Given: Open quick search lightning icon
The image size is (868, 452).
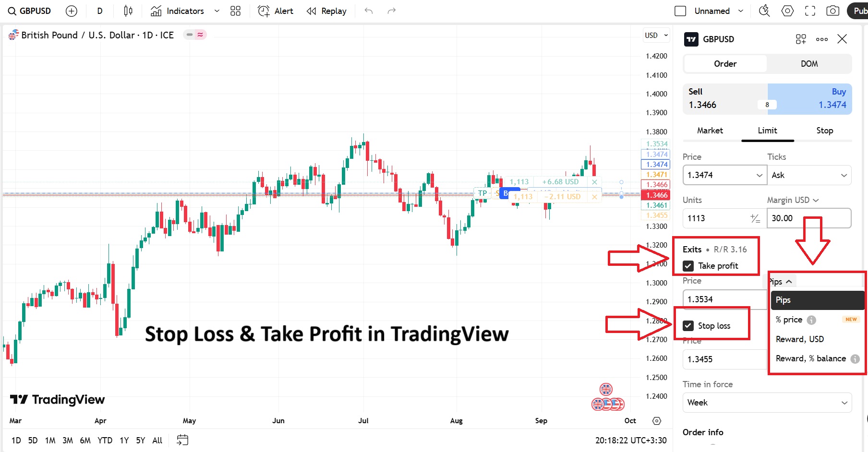Looking at the screenshot, I should pos(764,10).
